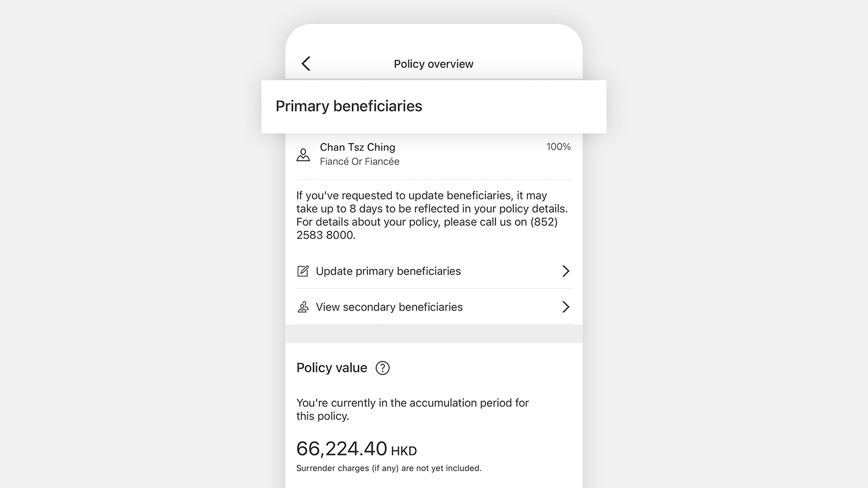Image resolution: width=868 pixels, height=488 pixels.
Task: Click the Primary beneficiaries heading
Action: coord(349,106)
